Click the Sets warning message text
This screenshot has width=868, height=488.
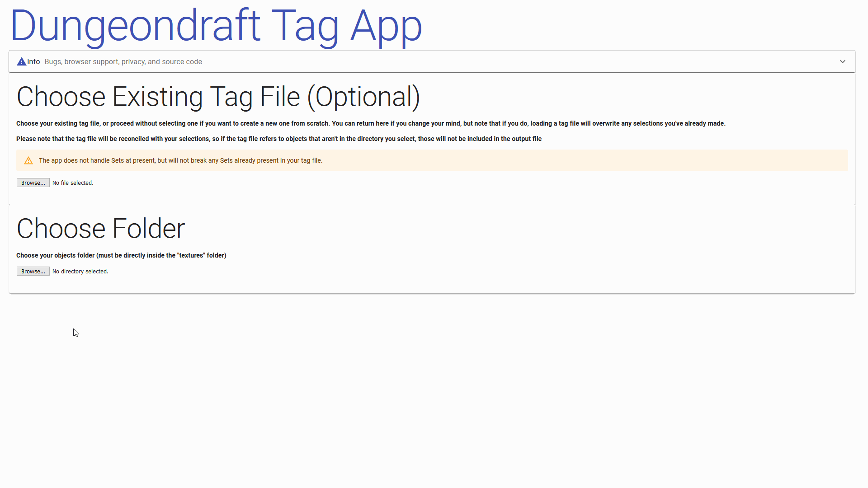point(180,161)
